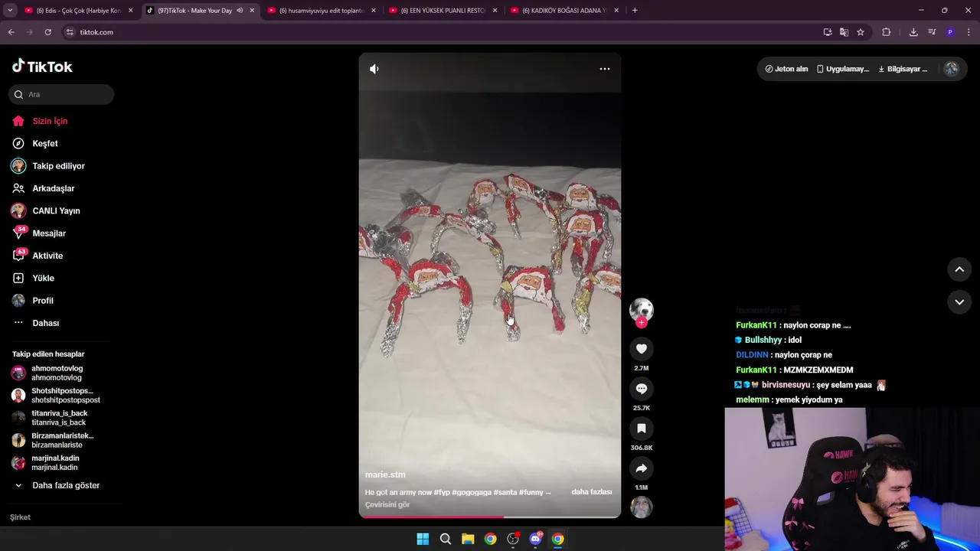This screenshot has width=980, height=551.
Task: Like the video with heart icon
Action: pos(641,349)
